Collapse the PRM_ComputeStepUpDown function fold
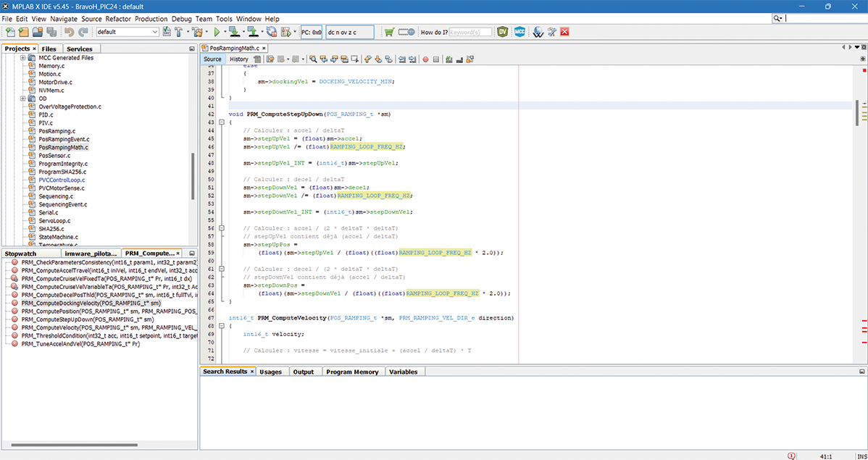This screenshot has width=868, height=460. (x=222, y=122)
